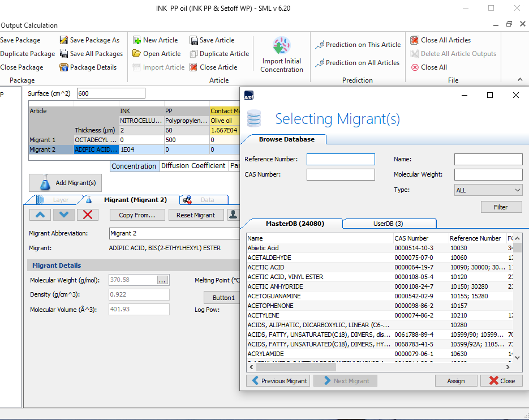Move migrant up with blue arrow
The height and width of the screenshot is (420, 529).
[40, 215]
